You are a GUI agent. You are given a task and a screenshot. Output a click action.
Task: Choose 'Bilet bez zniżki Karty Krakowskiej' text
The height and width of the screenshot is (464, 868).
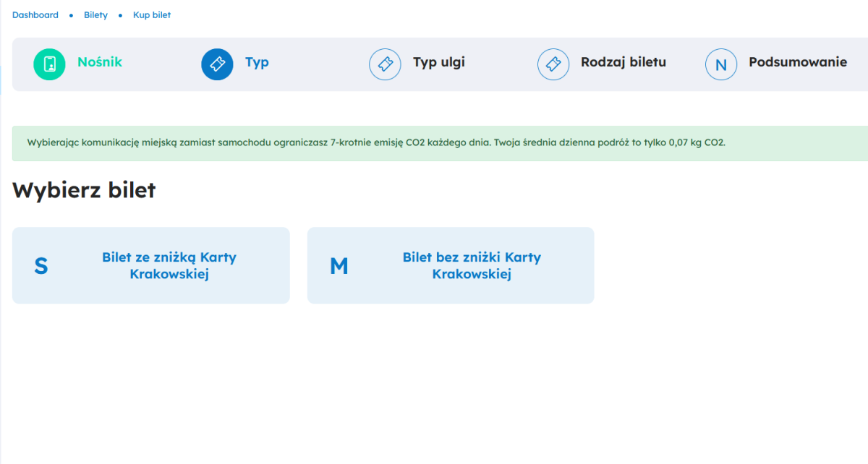(472, 266)
